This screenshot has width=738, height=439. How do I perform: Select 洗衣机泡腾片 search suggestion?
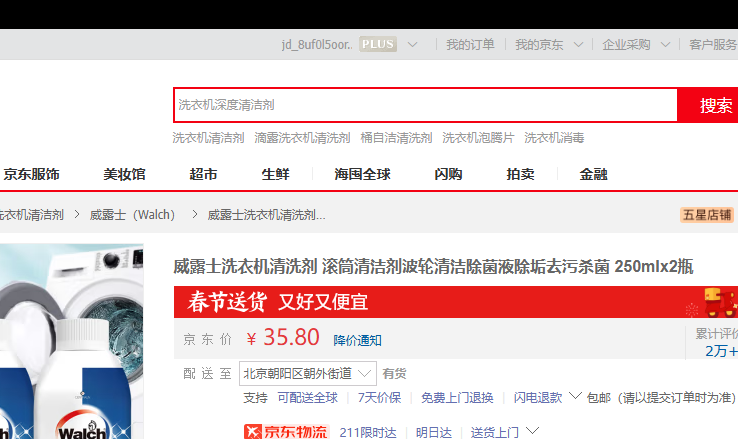tap(478, 138)
